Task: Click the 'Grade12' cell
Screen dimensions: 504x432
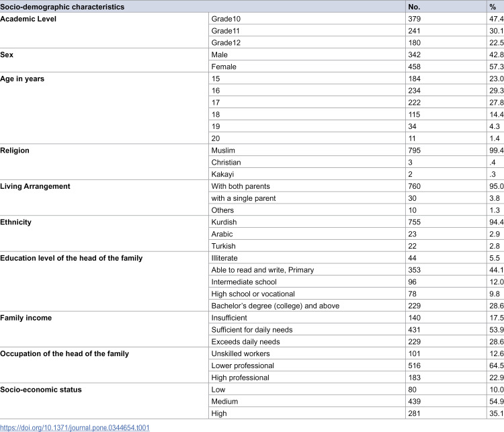Action: click(x=226, y=43)
